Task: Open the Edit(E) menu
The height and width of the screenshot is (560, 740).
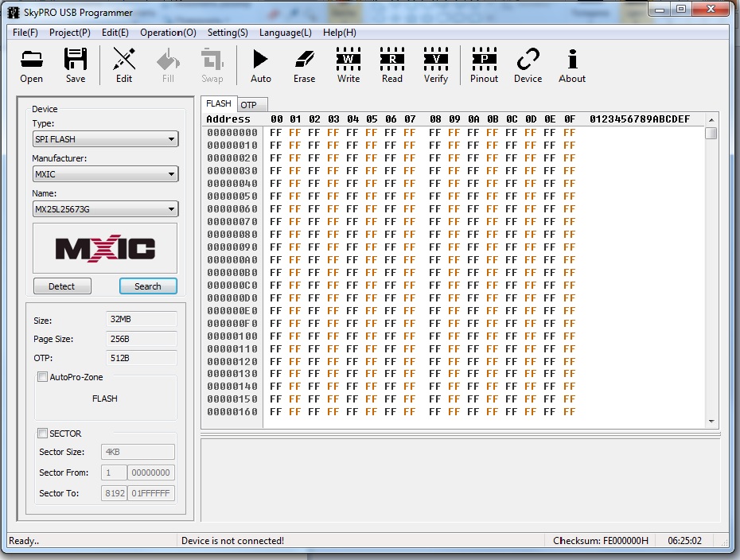Action: (115, 33)
